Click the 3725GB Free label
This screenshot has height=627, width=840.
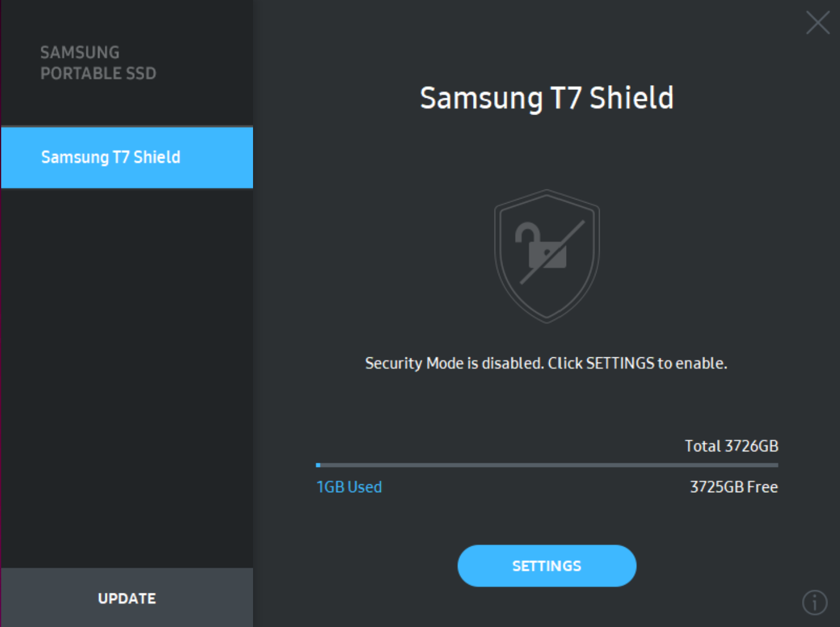[733, 487]
